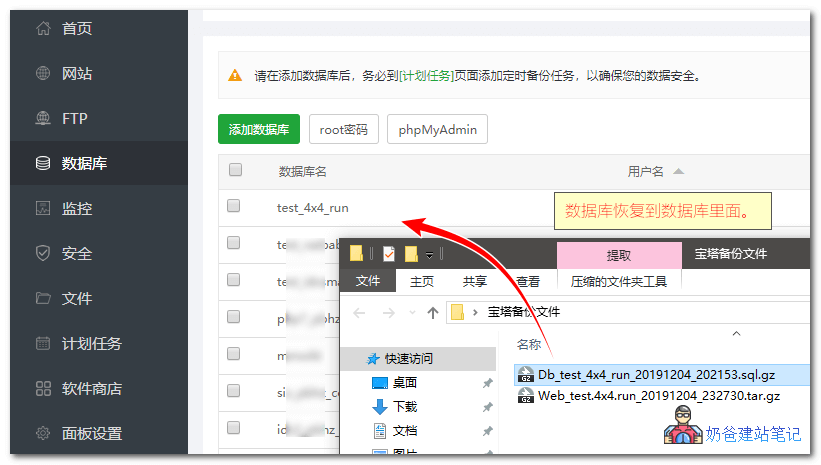The image size is (821, 465).
Task: Open the 查看 ribbon tab
Action: (528, 282)
